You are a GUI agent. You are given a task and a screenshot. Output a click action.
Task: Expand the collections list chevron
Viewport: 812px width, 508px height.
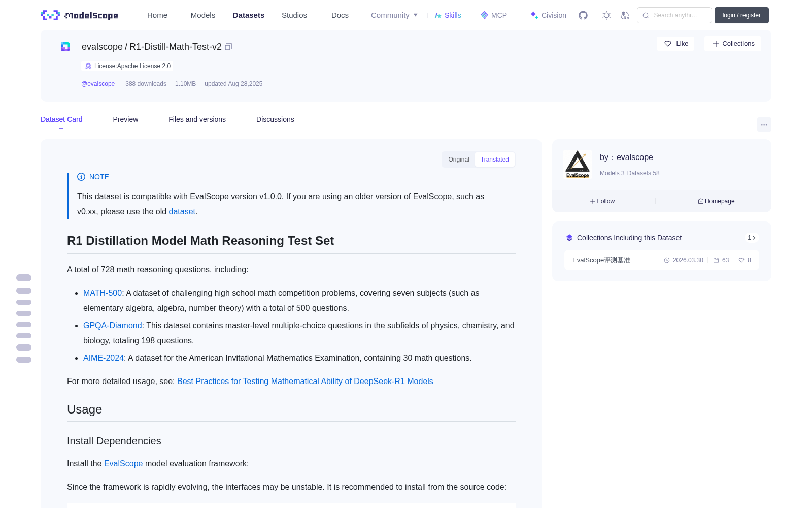click(x=752, y=238)
